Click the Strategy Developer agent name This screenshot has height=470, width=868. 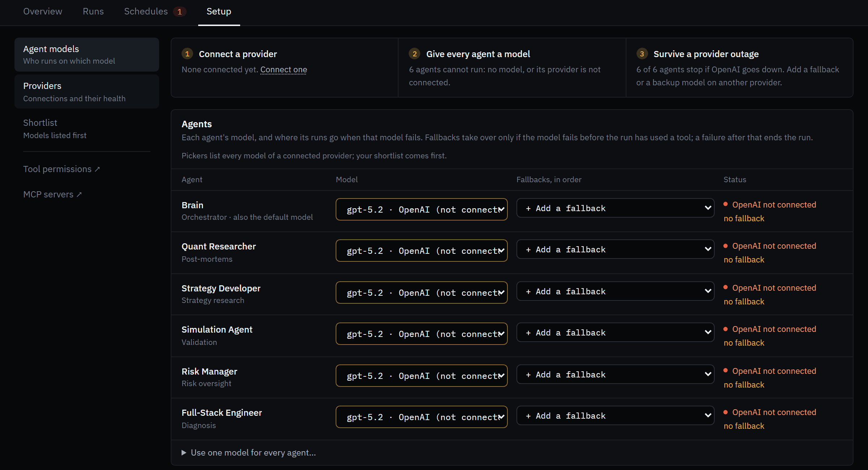tap(221, 288)
